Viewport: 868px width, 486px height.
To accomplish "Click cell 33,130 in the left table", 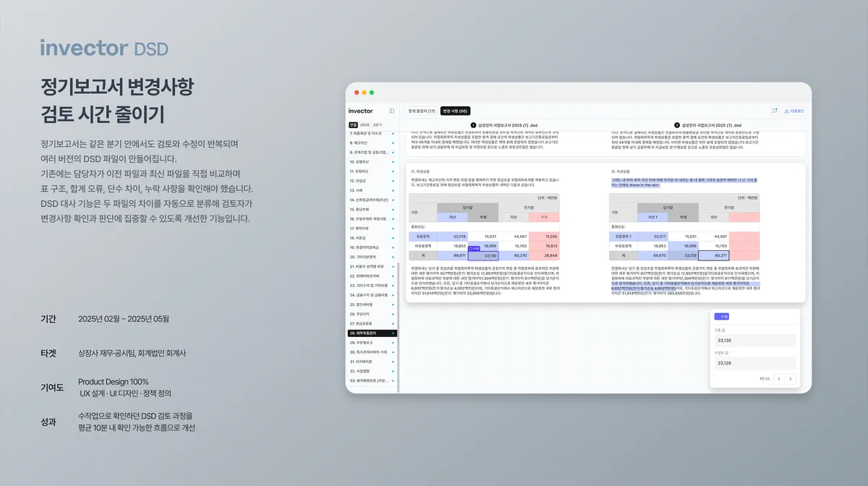I will [x=482, y=255].
